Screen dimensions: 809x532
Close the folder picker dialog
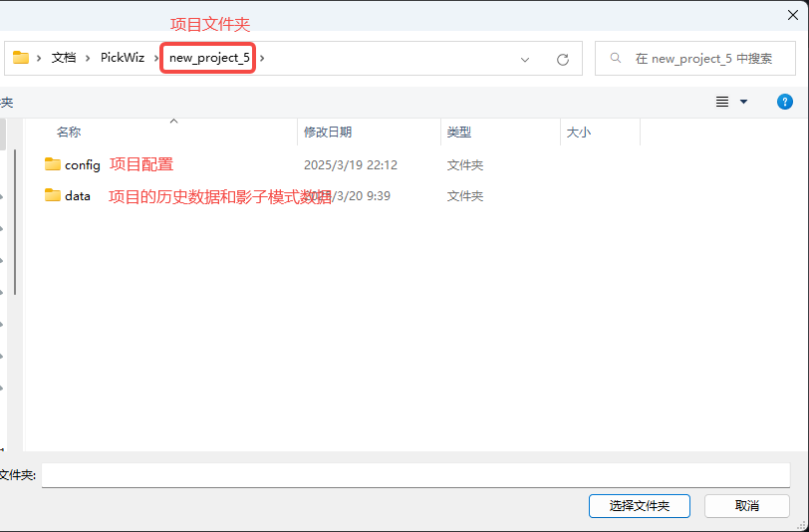792,15
